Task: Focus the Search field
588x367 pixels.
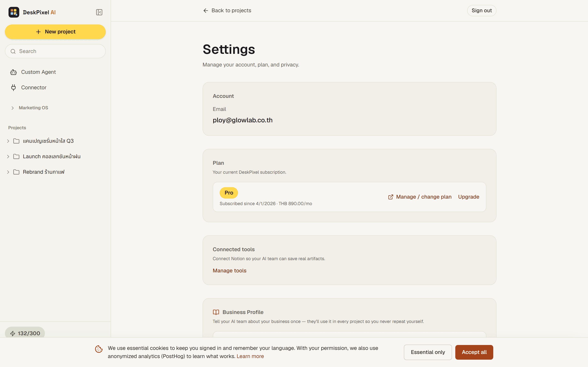Action: (55, 51)
